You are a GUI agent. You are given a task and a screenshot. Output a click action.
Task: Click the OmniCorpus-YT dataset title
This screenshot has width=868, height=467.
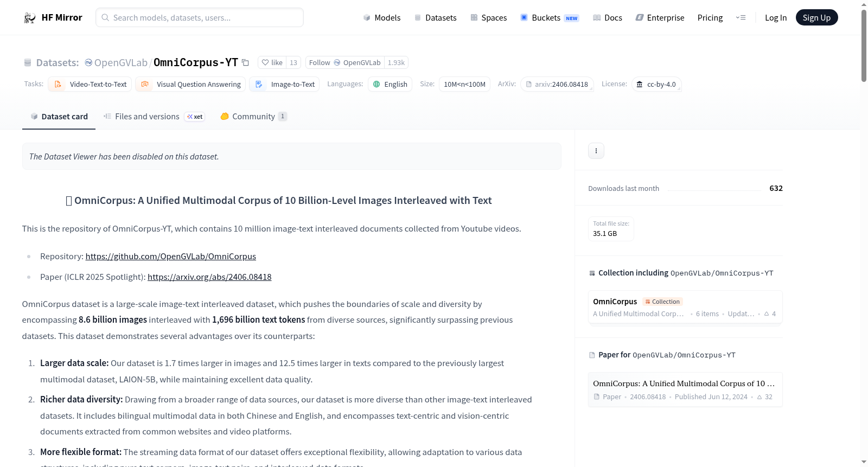[196, 62]
